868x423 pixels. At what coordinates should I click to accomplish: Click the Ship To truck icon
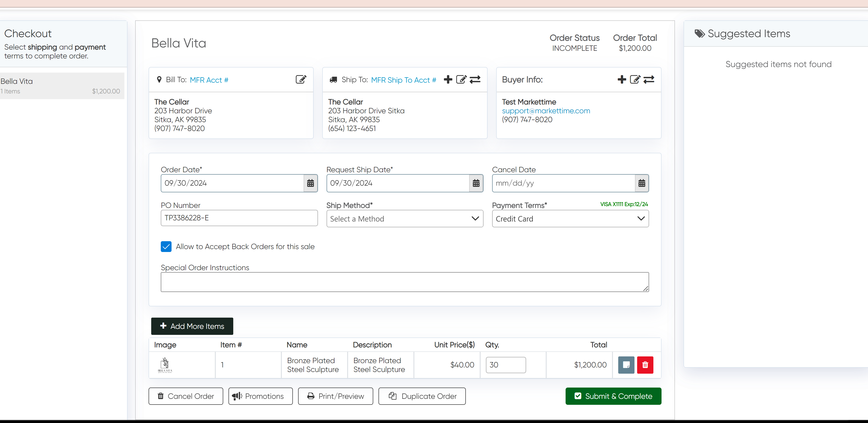click(x=333, y=80)
